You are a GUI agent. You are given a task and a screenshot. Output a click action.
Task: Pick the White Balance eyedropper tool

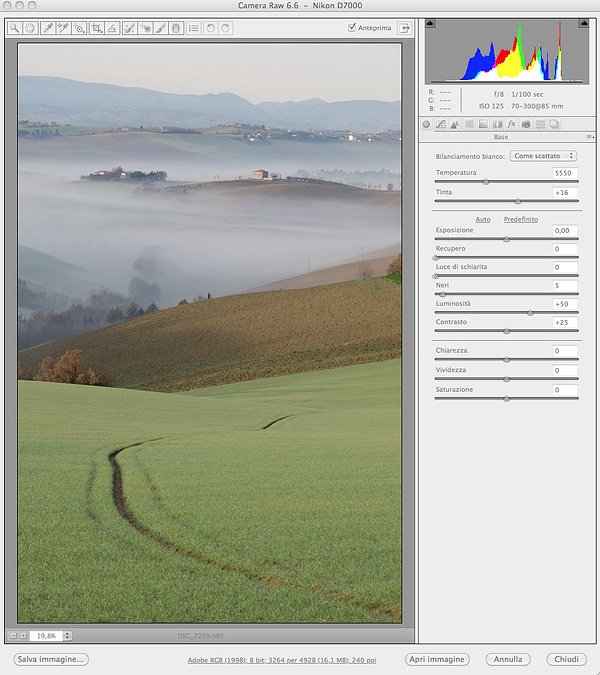47,28
